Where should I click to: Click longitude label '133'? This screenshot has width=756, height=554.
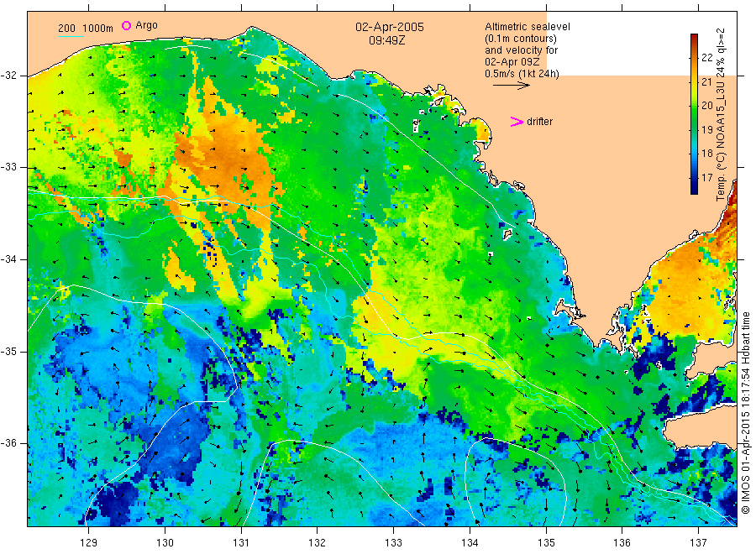tap(393, 543)
